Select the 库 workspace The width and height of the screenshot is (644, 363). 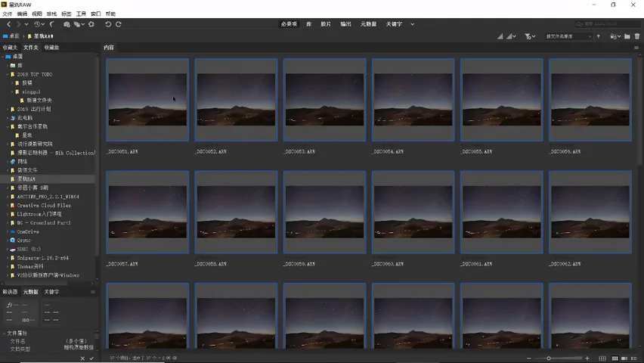(x=309, y=24)
